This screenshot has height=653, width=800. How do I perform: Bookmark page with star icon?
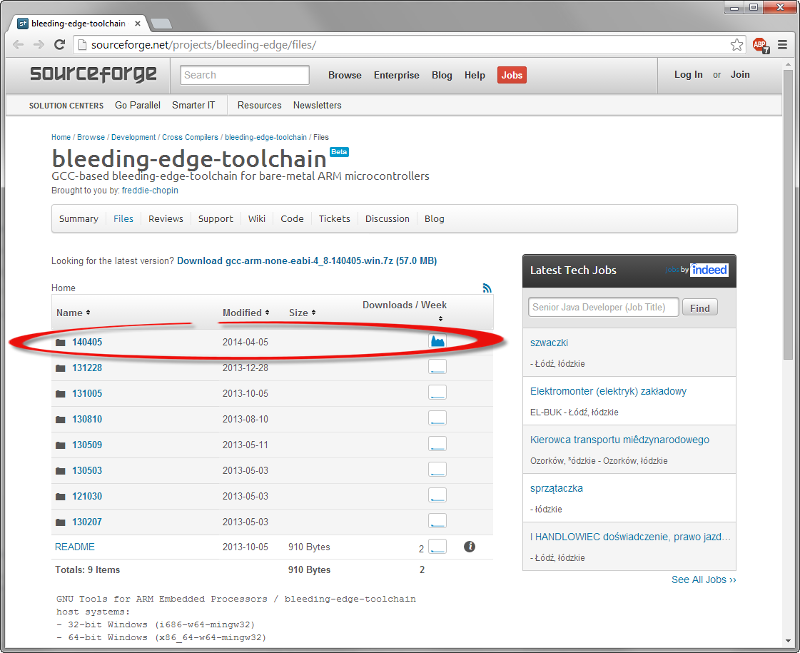(x=736, y=45)
